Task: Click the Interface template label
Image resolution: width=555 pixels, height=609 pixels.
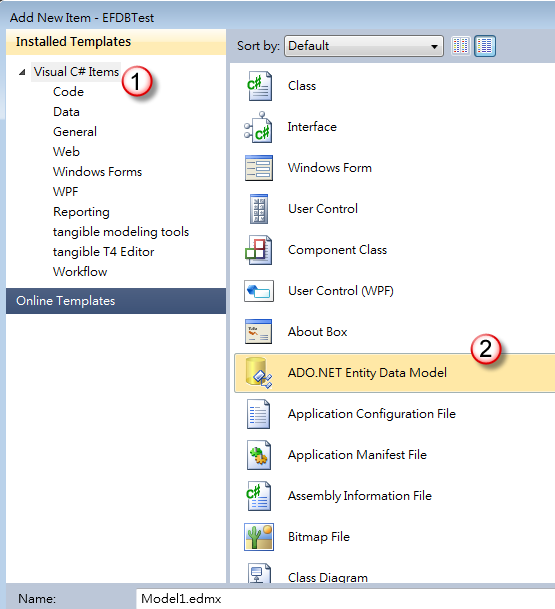Action: 312,127
